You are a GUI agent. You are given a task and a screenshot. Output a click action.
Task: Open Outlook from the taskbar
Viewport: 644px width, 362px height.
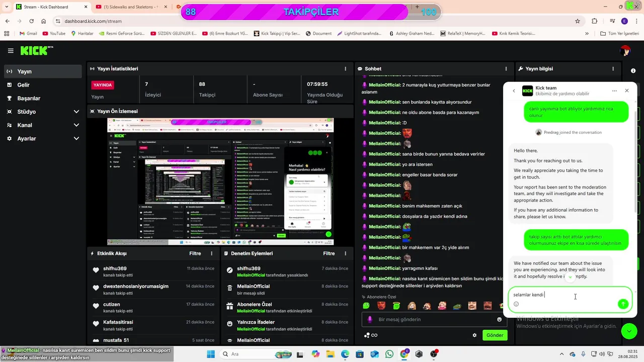pyautogui.click(x=374, y=354)
